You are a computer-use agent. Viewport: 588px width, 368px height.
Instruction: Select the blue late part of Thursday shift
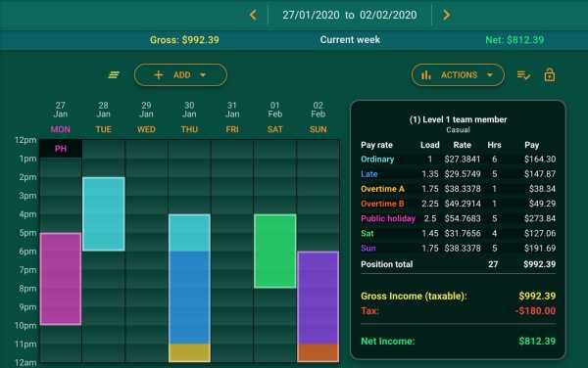click(189, 298)
